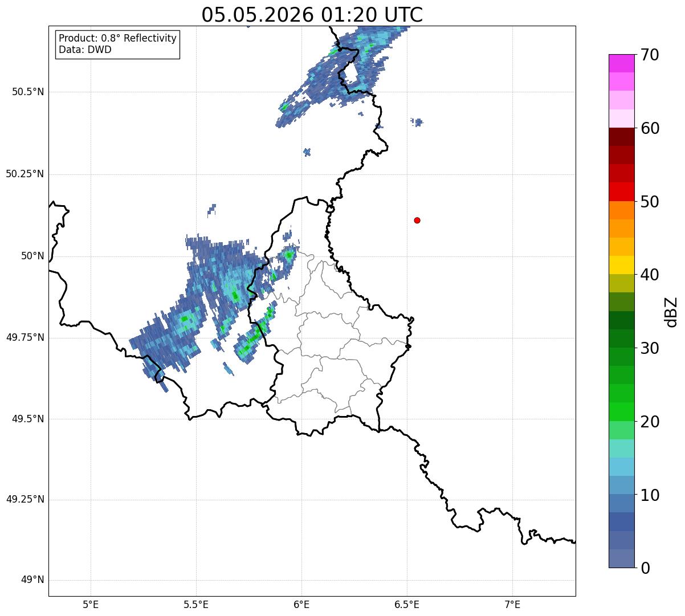Viewport: 685px width, 616px height.
Task: Select the Product: 0.8° Reflectivity info box
Action: (118, 44)
